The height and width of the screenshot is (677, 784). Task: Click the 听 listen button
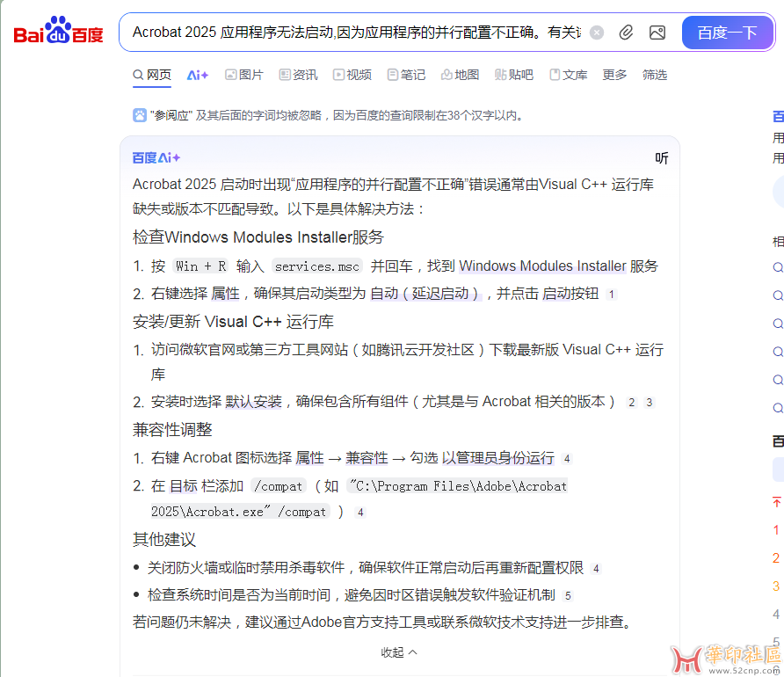coord(662,158)
